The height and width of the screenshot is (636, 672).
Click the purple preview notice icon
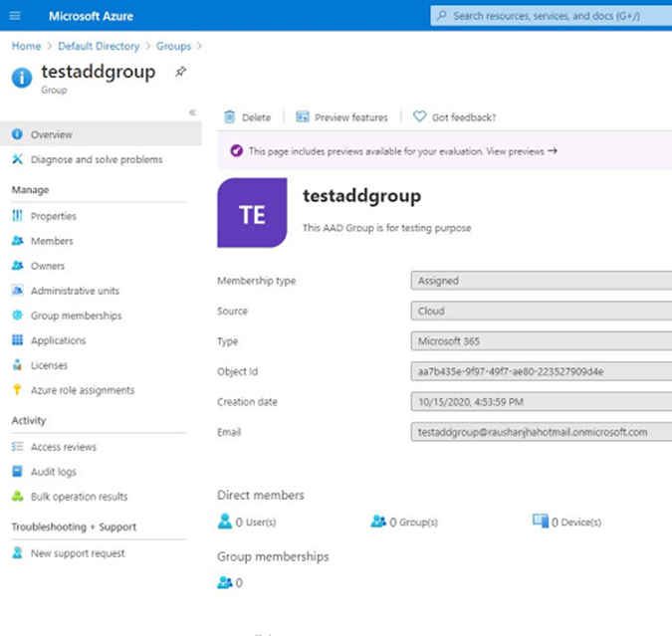237,151
